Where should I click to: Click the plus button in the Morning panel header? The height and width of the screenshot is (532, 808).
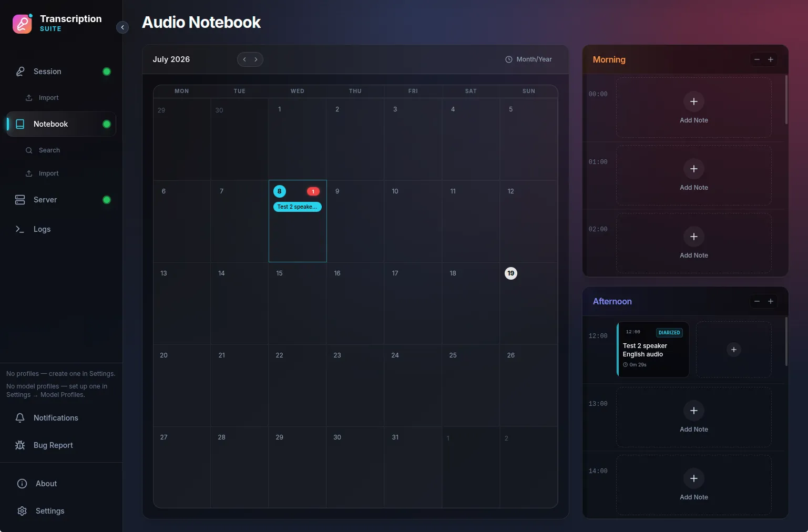tap(771, 59)
